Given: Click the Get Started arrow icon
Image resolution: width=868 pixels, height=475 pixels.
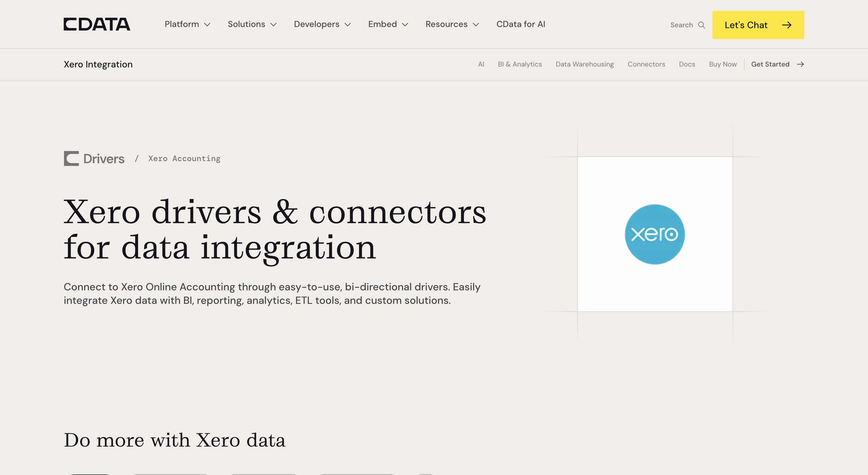Looking at the screenshot, I should tap(800, 64).
